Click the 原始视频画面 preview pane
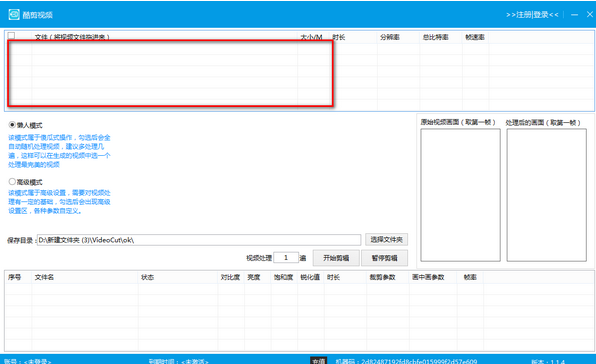Viewport: 596px width, 364px height. 460,195
